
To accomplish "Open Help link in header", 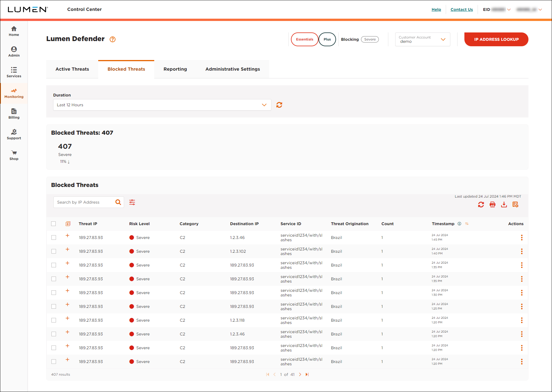I will click(436, 9).
